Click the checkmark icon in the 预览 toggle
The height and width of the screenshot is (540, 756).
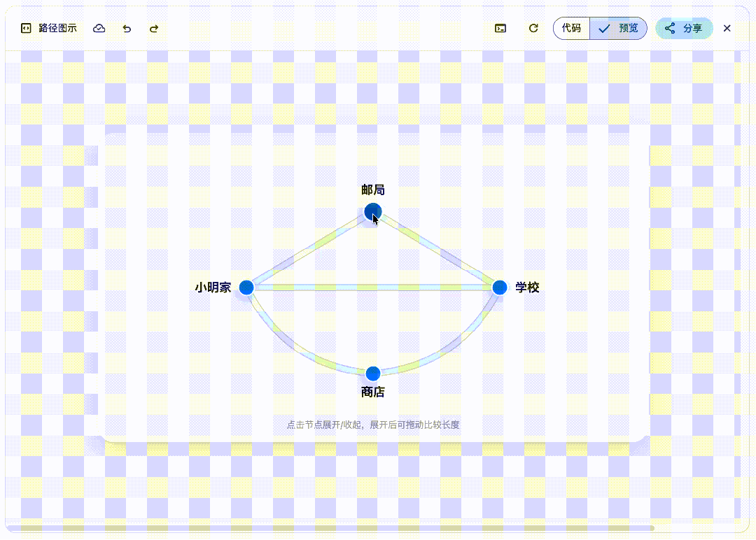[x=603, y=29]
